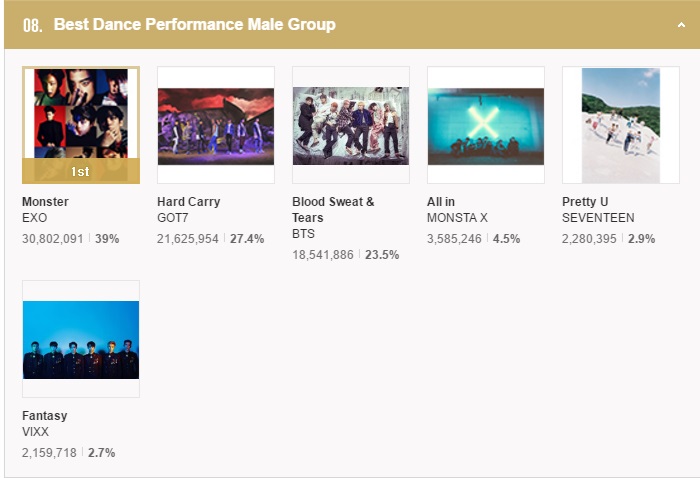This screenshot has height=478, width=700.
Task: Click the 23.5% vote share
Action: pyautogui.click(x=382, y=255)
